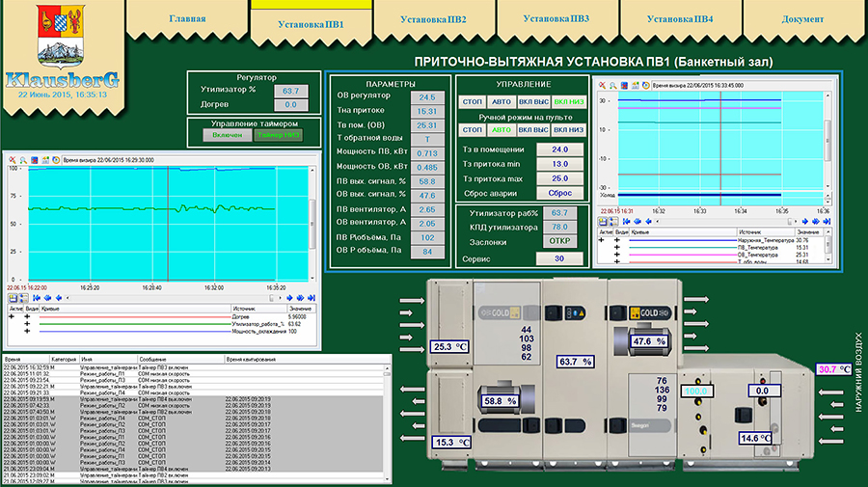868x487 pixels.
Task: Step back single arrow in temperature trend chart
Action: click(x=649, y=222)
